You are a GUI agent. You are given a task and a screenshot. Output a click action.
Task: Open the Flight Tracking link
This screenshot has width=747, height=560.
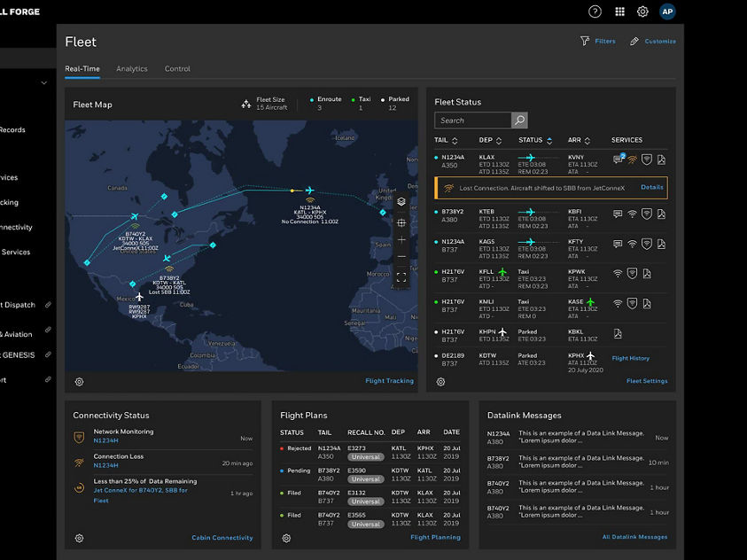click(389, 381)
